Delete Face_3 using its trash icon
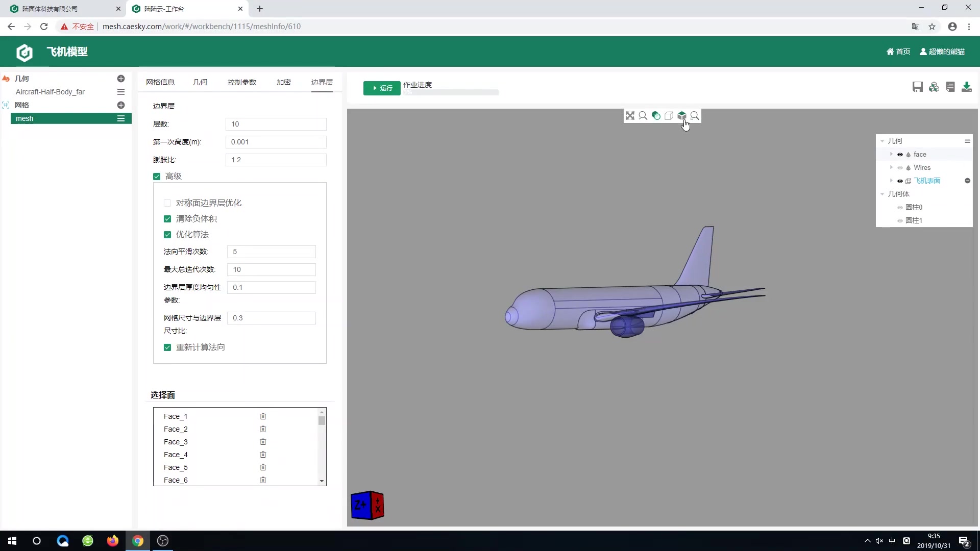 [263, 442]
